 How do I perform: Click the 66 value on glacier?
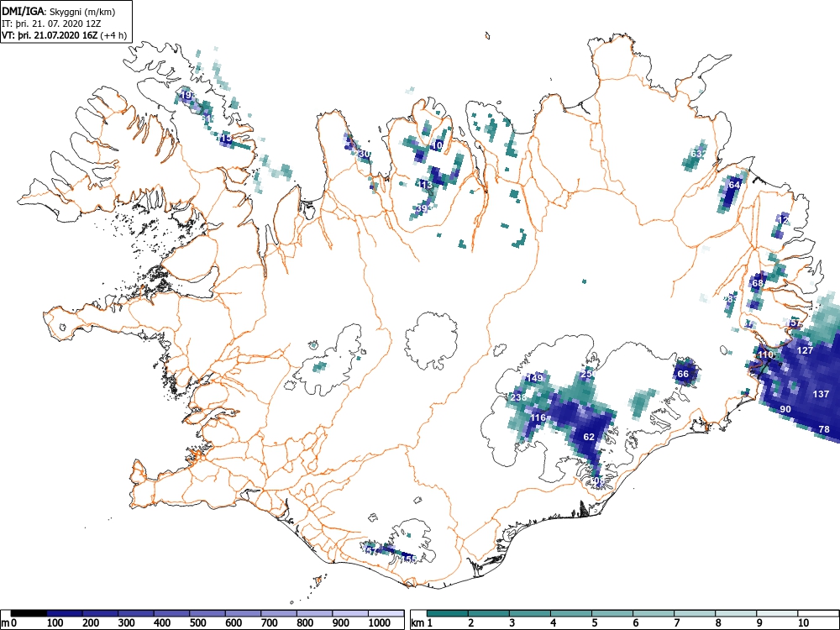[683, 374]
